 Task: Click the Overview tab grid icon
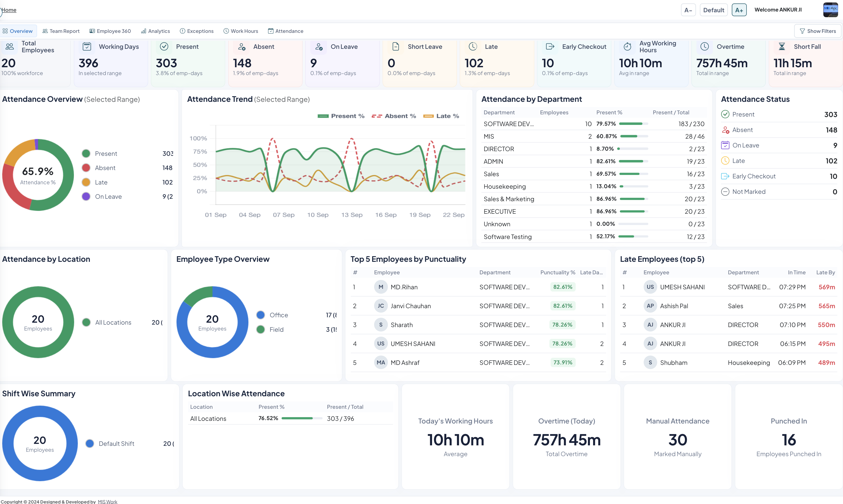tap(5, 31)
